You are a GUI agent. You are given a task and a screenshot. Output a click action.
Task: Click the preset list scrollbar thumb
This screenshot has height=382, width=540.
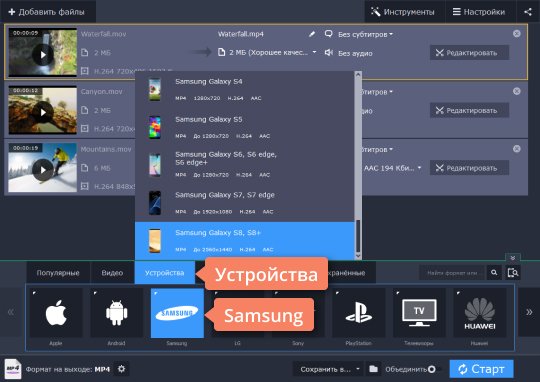[x=358, y=236]
